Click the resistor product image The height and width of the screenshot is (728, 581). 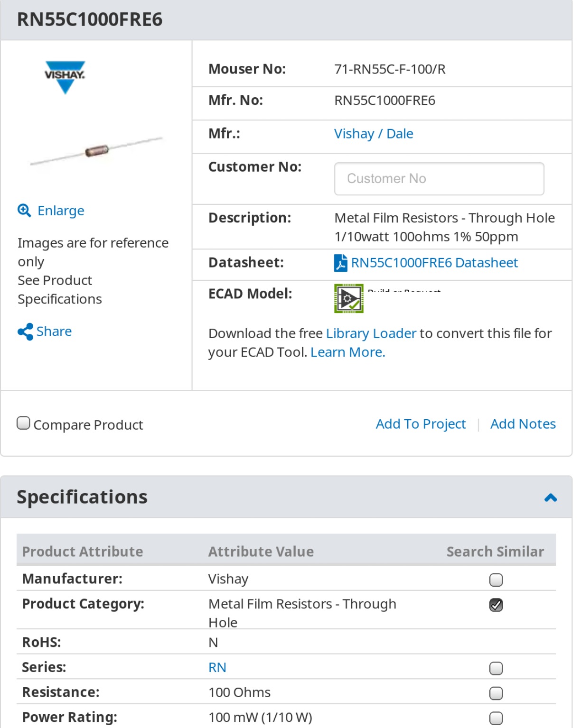96,151
